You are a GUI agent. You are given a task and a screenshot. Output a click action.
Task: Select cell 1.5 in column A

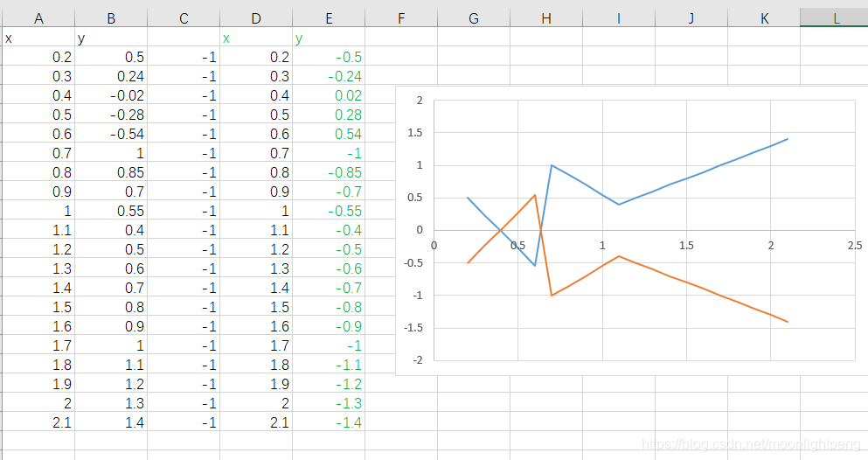(38, 307)
